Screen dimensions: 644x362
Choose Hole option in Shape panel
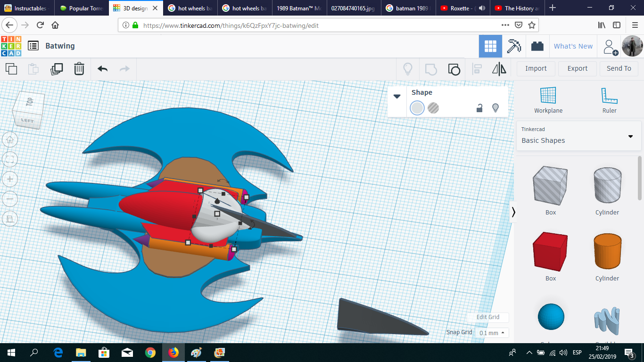pos(433,108)
